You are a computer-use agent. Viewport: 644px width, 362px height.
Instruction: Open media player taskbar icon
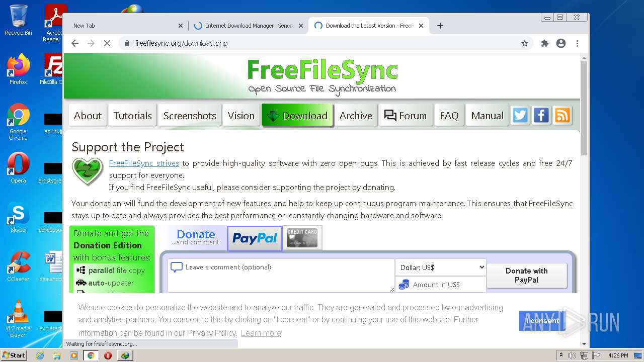tap(74, 355)
